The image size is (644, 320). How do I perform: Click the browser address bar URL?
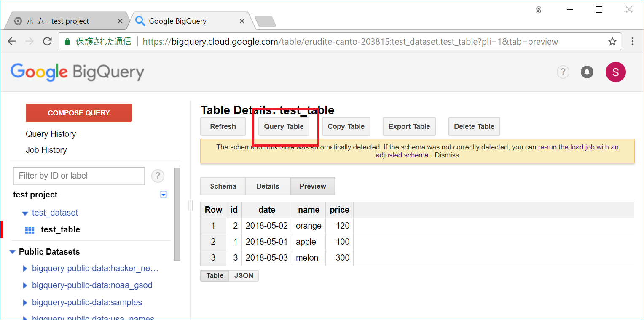(x=350, y=41)
